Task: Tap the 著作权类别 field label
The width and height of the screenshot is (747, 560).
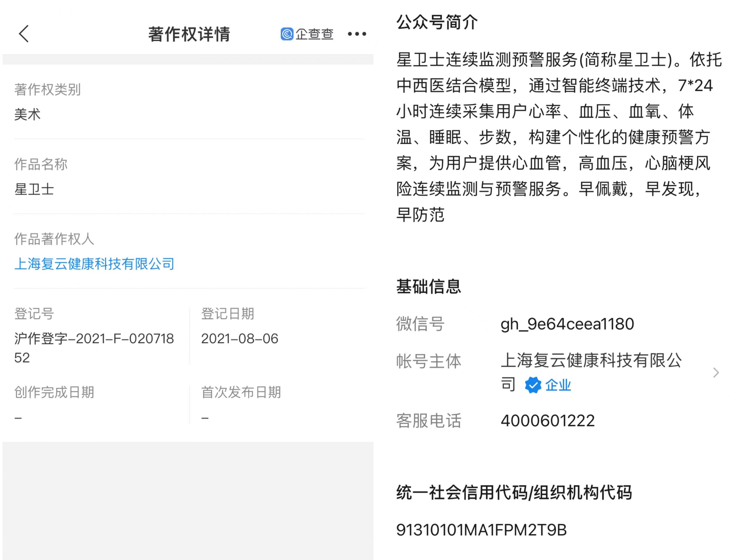Action: pyautogui.click(x=48, y=90)
